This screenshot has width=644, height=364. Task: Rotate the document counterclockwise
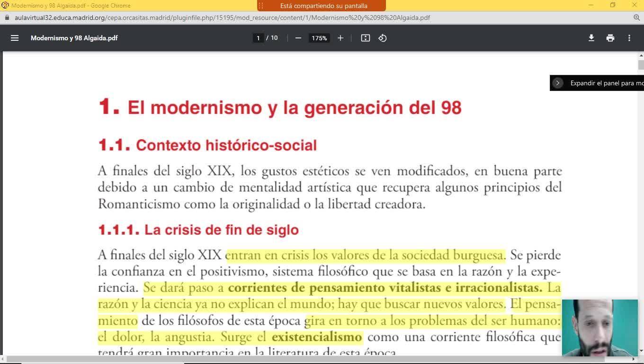383,38
